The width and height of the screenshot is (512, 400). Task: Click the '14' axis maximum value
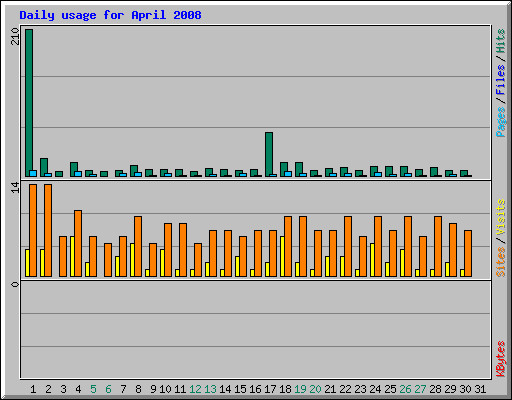15,187
